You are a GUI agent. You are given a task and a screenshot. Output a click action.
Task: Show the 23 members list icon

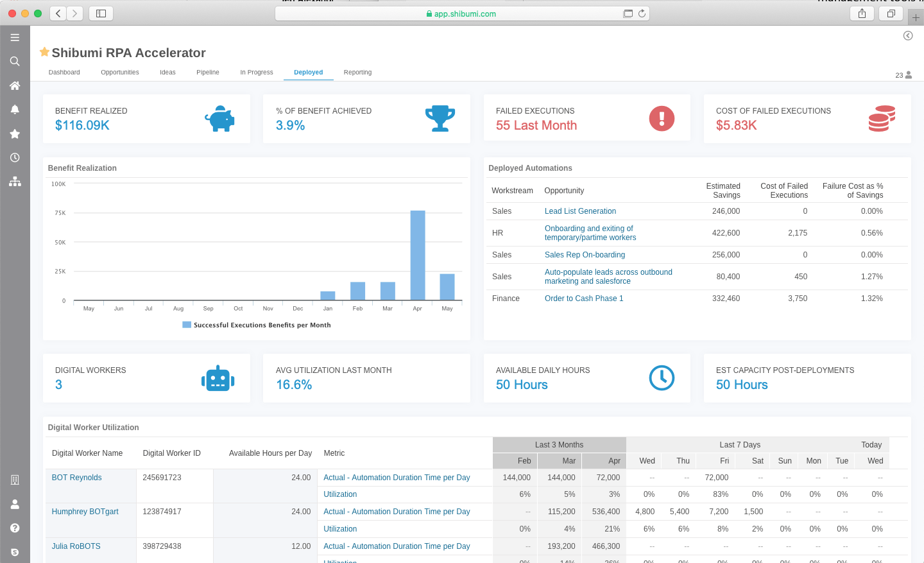click(x=908, y=75)
